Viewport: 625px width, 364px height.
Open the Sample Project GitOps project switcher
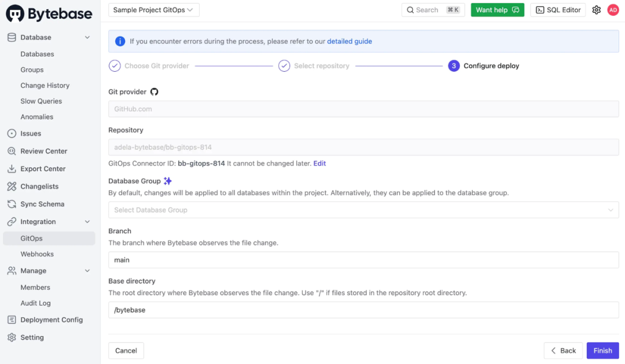[154, 10]
